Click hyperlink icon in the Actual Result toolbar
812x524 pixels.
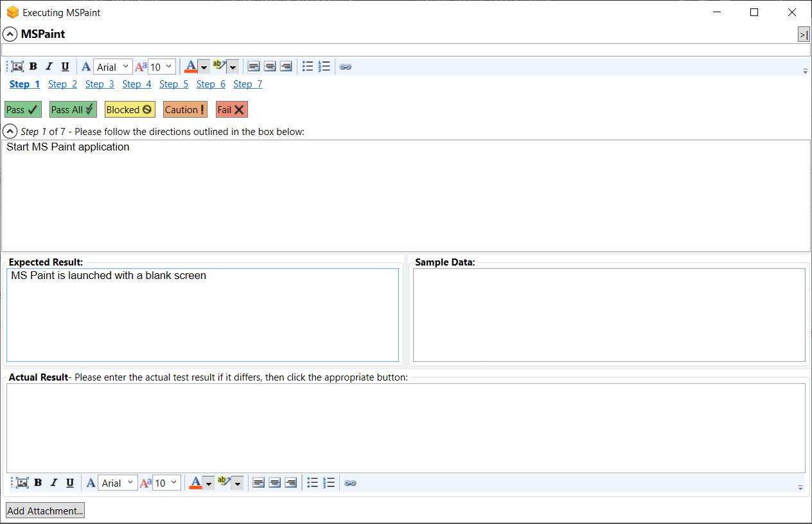[350, 483]
